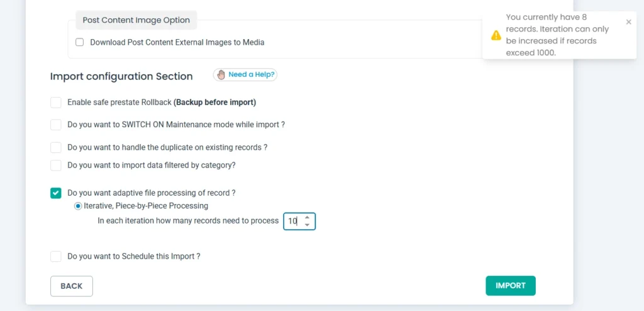The width and height of the screenshot is (644, 311).
Task: Select Iterative, Piece-by-Piece Processing radio button
Action: tap(79, 206)
